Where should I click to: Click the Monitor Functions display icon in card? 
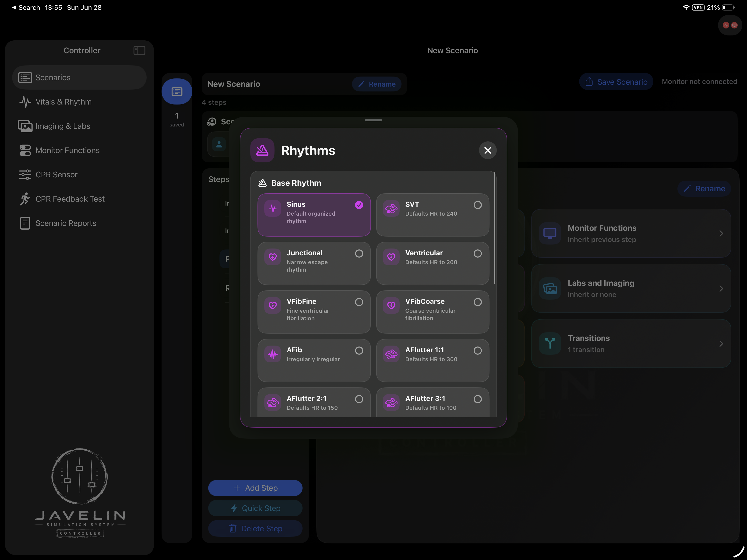point(550,233)
